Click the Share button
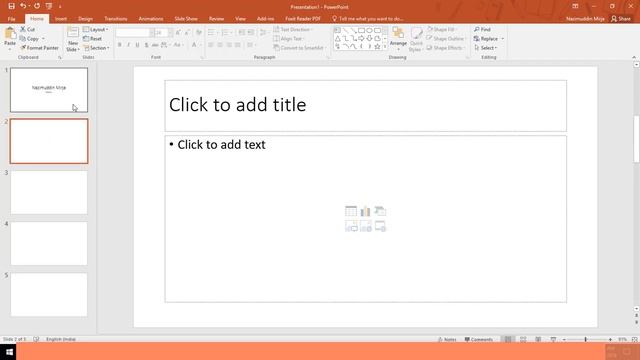The width and height of the screenshot is (640, 360). click(621, 19)
